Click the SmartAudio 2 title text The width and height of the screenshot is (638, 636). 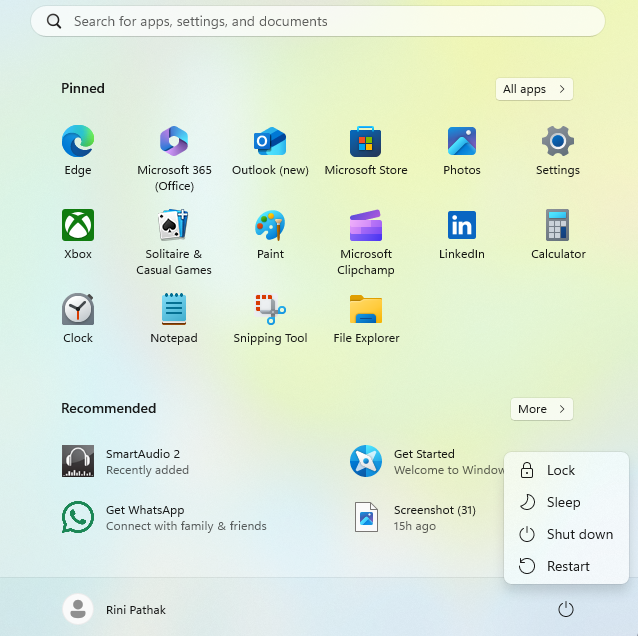point(143,454)
